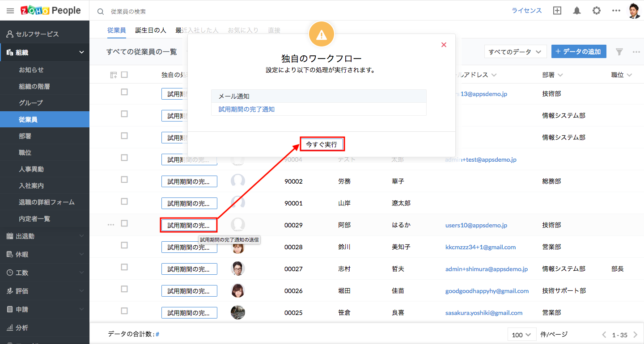Open 部署 in the sidebar menu
644x344 pixels.
[25, 136]
